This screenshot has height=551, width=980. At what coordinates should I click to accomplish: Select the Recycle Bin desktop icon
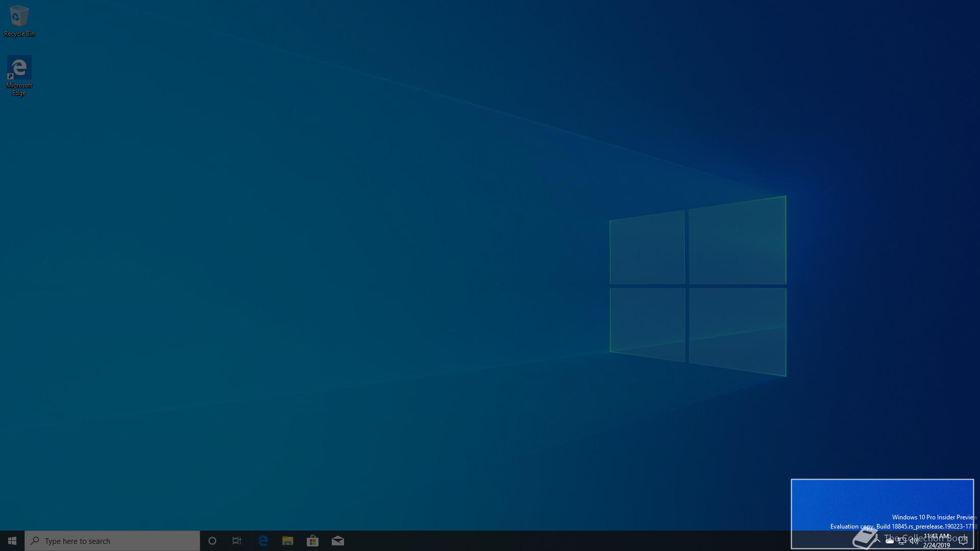(x=19, y=21)
